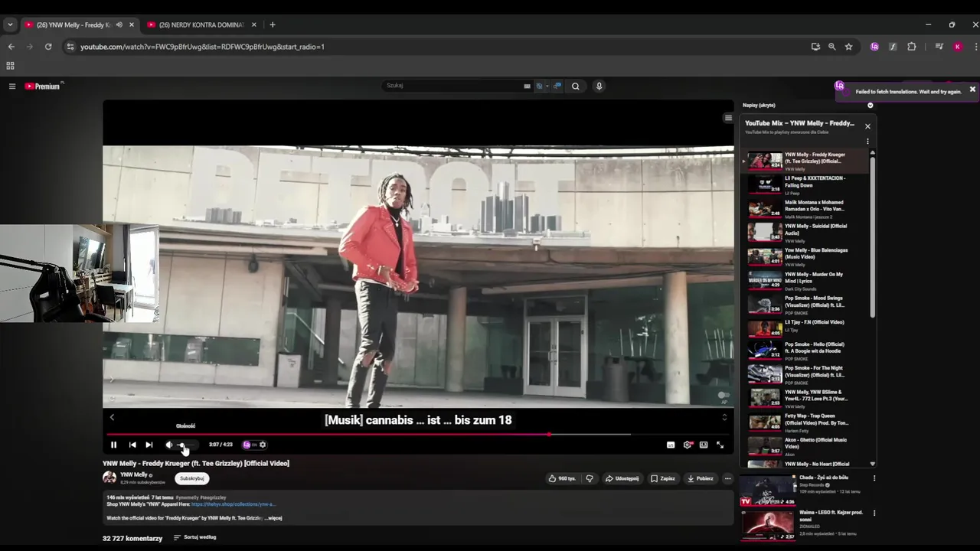The width and height of the screenshot is (980, 551).
Task: Go to previous subtitle with left arrow
Action: pyautogui.click(x=112, y=417)
